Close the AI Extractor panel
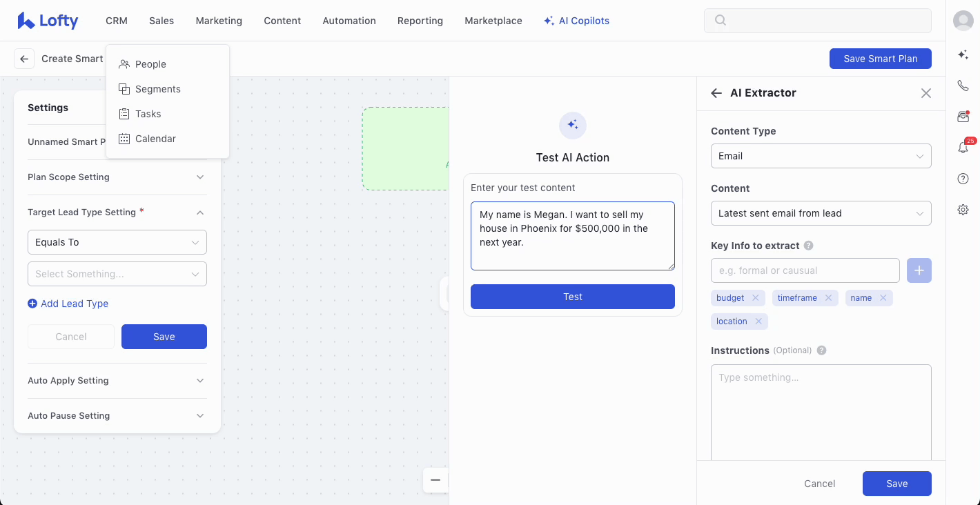The width and height of the screenshot is (980, 505). coord(926,93)
